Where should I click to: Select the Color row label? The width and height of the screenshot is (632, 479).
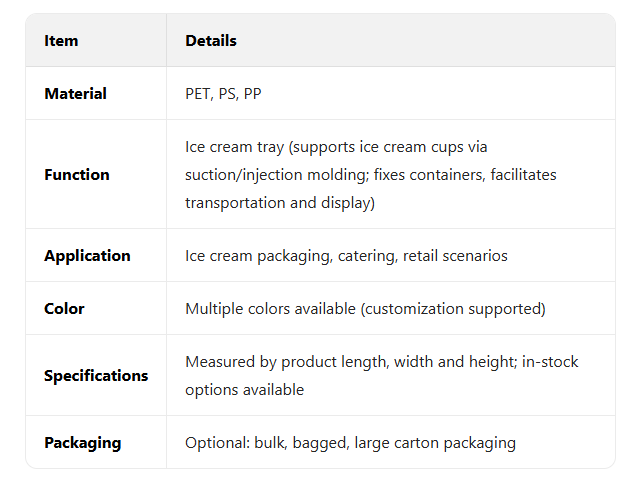(x=64, y=309)
